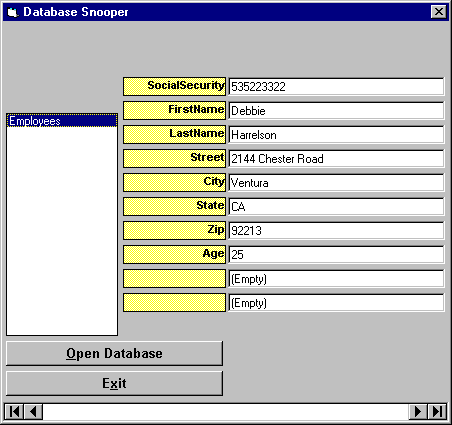Edit the FirstName field containing Debbie
452x425 pixels.
click(x=336, y=111)
